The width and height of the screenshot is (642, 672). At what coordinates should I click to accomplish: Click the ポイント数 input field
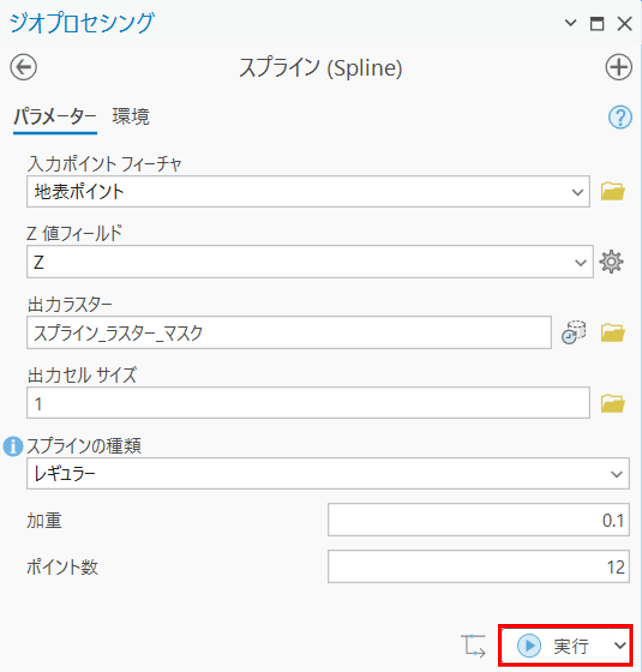tap(478, 567)
